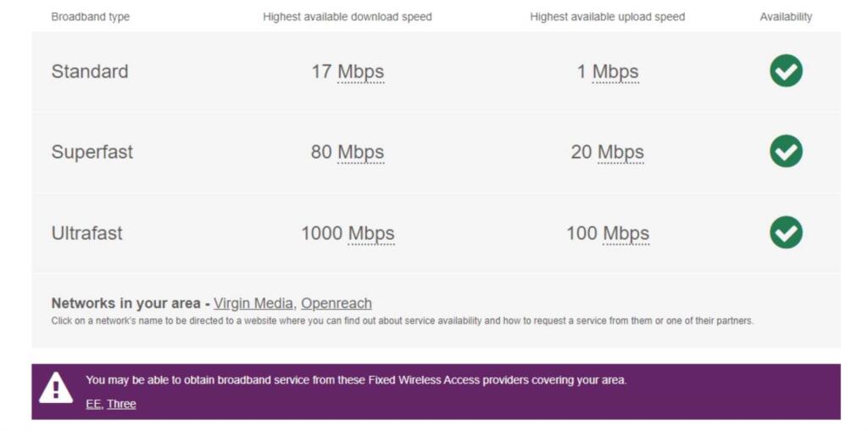Viewport: 868px width, 431px height.
Task: Click the Mbps abbreviation beside 80 download
Action: click(361, 152)
